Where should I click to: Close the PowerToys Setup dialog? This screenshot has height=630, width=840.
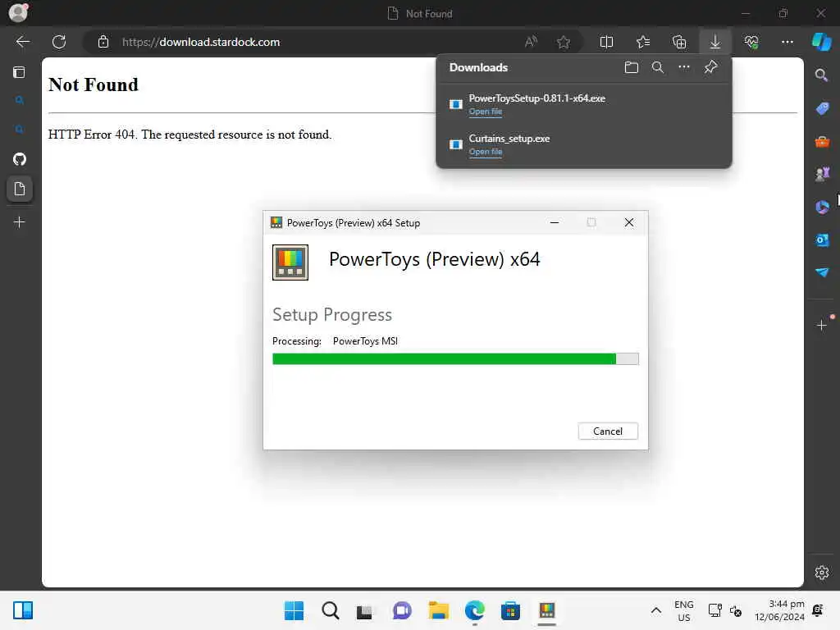click(x=629, y=222)
